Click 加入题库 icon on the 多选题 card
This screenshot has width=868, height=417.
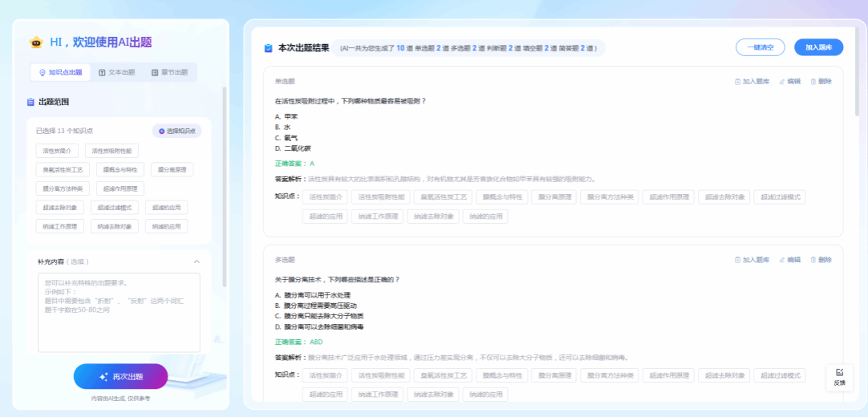pyautogui.click(x=737, y=260)
